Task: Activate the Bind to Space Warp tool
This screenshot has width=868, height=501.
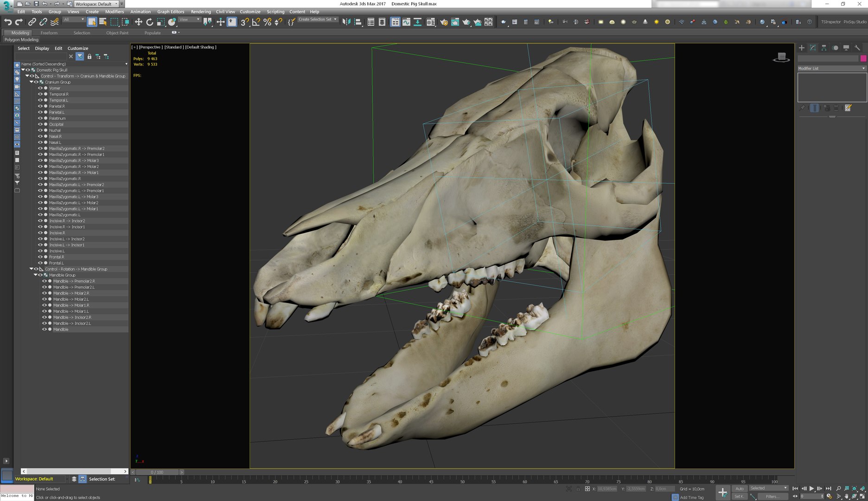Action: 54,22
